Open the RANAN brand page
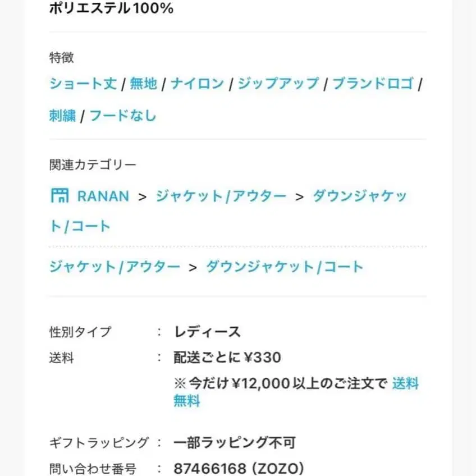Screen dimensions: 476x476 pos(101,196)
